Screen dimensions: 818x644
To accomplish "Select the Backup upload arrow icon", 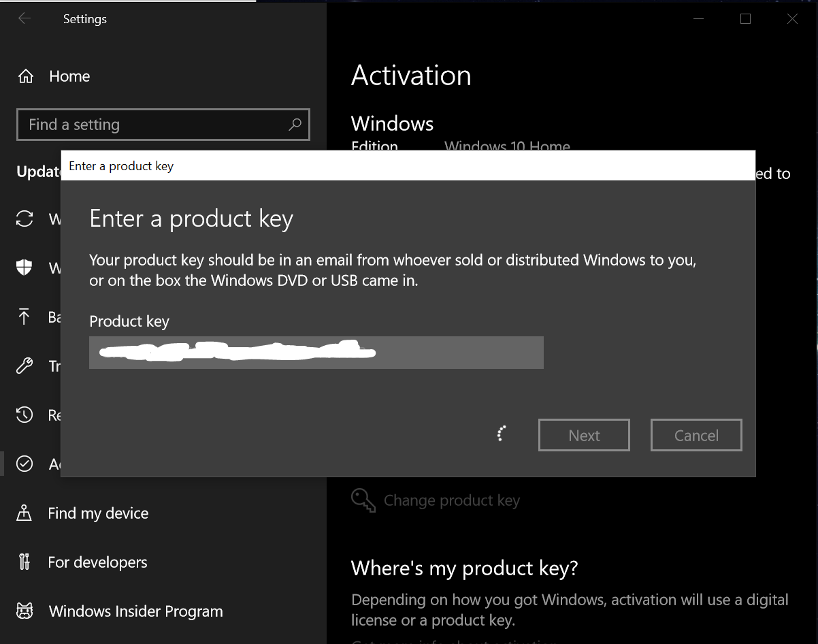I will [24, 317].
